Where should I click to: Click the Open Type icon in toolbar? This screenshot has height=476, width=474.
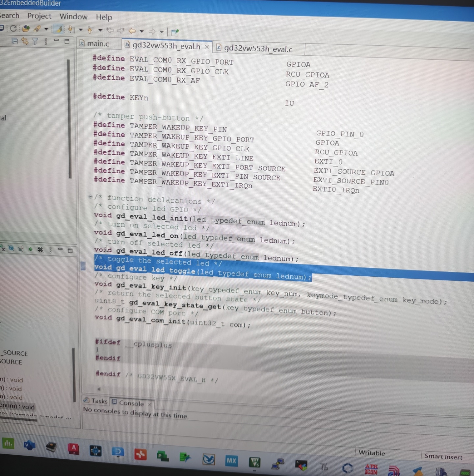pos(26,29)
